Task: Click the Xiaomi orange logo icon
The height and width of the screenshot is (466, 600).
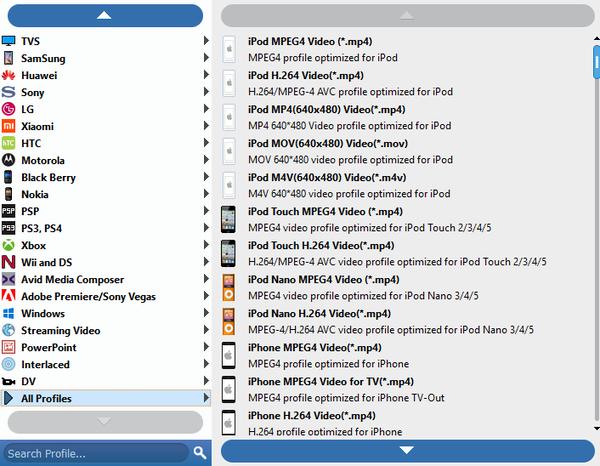Action: 8,126
